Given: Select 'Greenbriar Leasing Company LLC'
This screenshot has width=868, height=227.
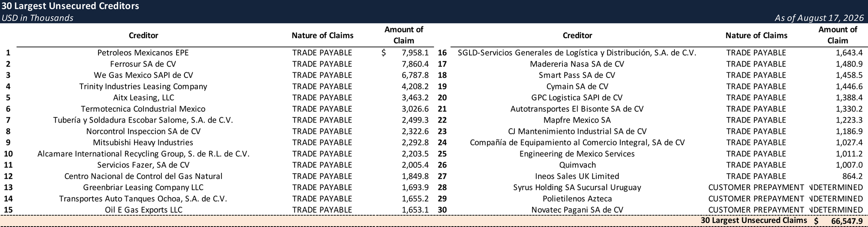Looking at the screenshot, I should click(143, 188).
